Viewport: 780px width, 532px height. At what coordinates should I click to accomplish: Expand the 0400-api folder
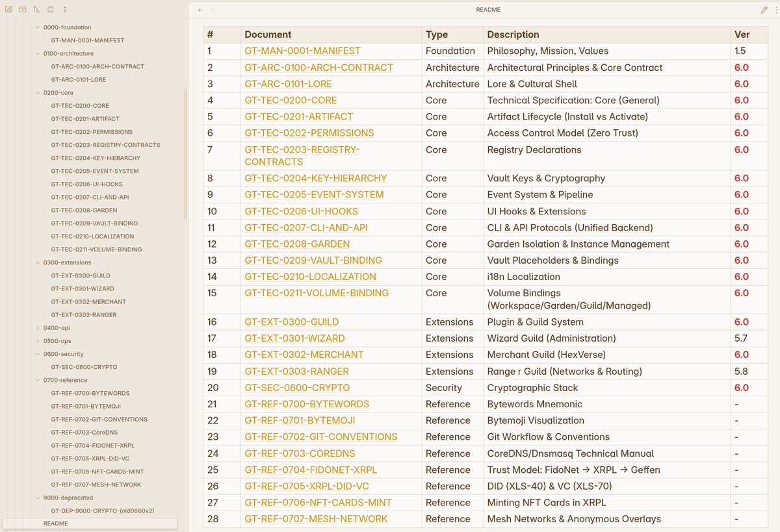coord(37,328)
